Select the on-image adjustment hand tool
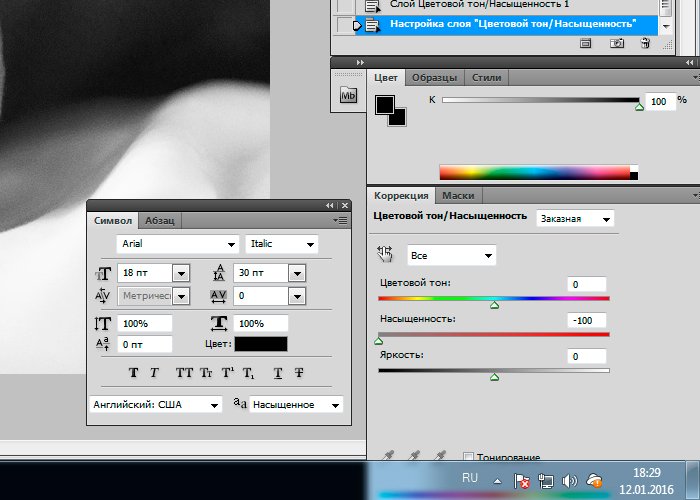The width and height of the screenshot is (700, 500). coord(385,255)
